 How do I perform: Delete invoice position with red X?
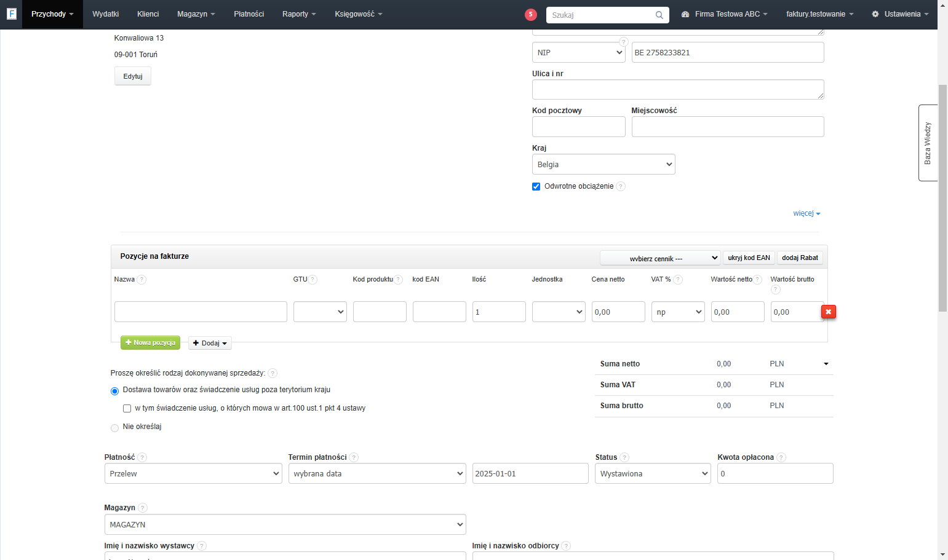click(x=829, y=312)
